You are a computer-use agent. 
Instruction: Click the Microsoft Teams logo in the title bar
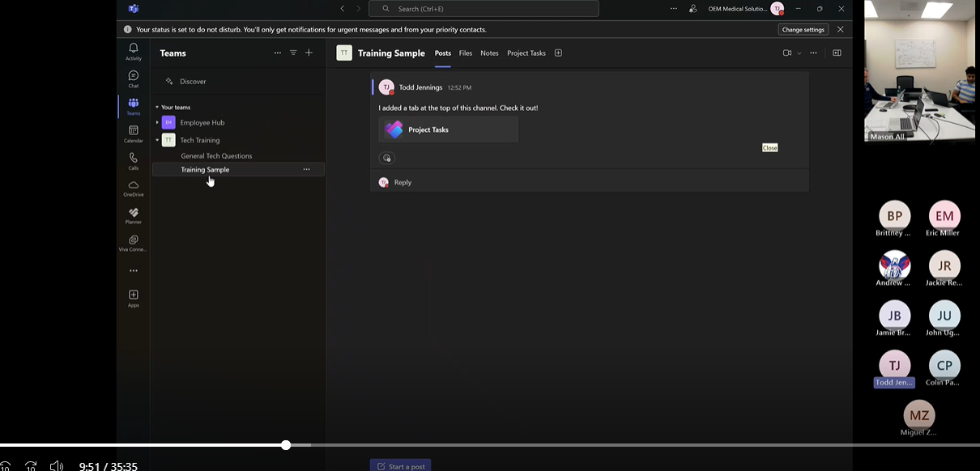coord(134,9)
